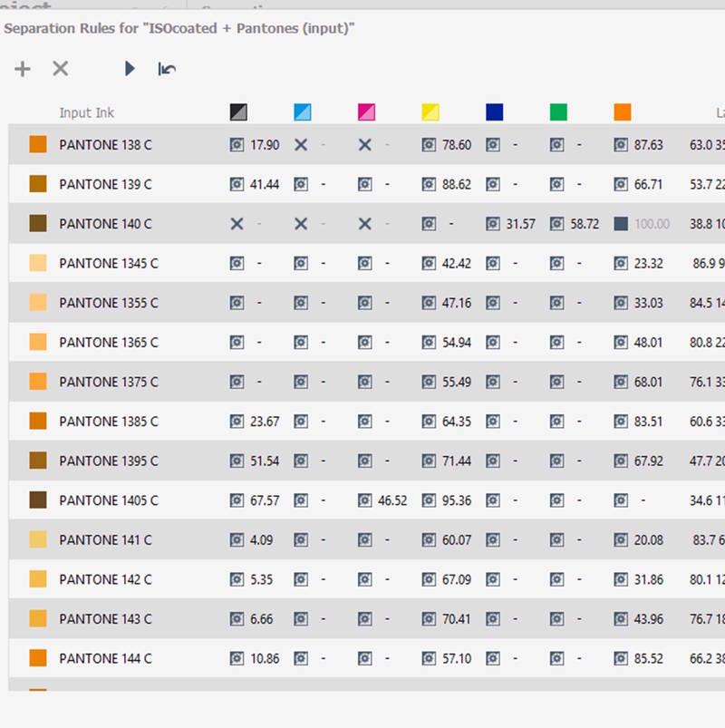
Task: Edit black value 4.09 for PANTONE 141 C
Action: click(261, 540)
